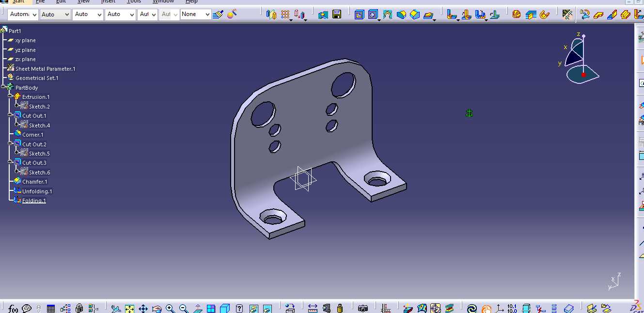Image resolution: width=644 pixels, height=313 pixels.
Task: Open the Window menu
Action: [x=163, y=1]
